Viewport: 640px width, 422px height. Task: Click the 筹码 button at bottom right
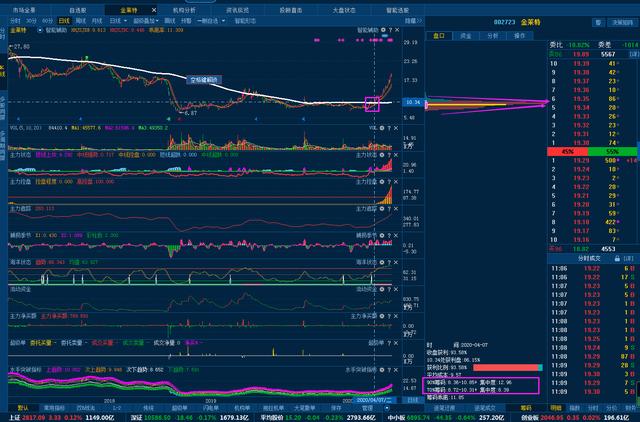[526, 408]
